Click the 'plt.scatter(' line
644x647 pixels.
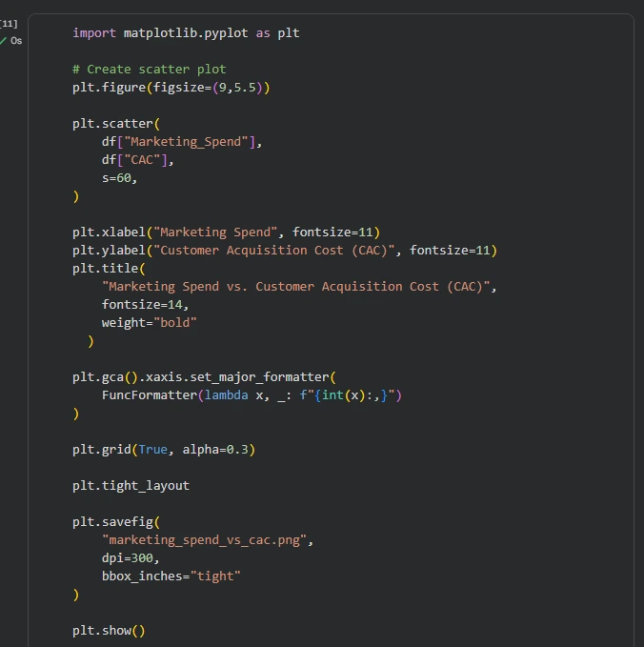pos(116,123)
